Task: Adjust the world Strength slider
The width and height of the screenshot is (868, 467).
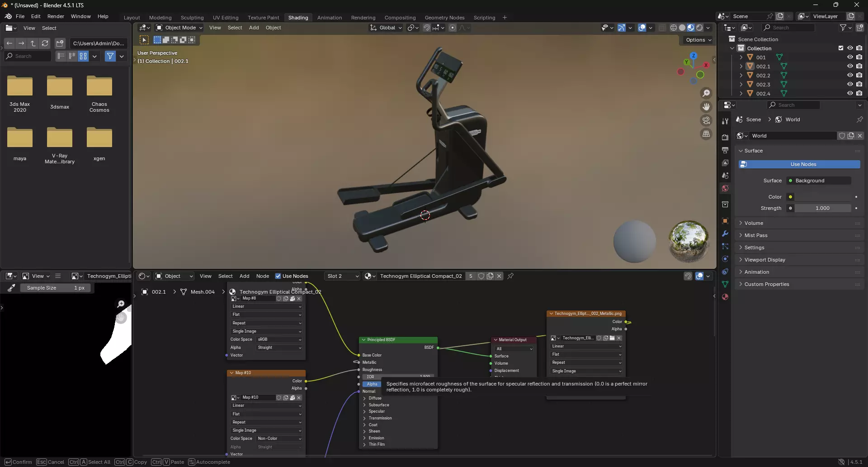Action: (x=823, y=208)
